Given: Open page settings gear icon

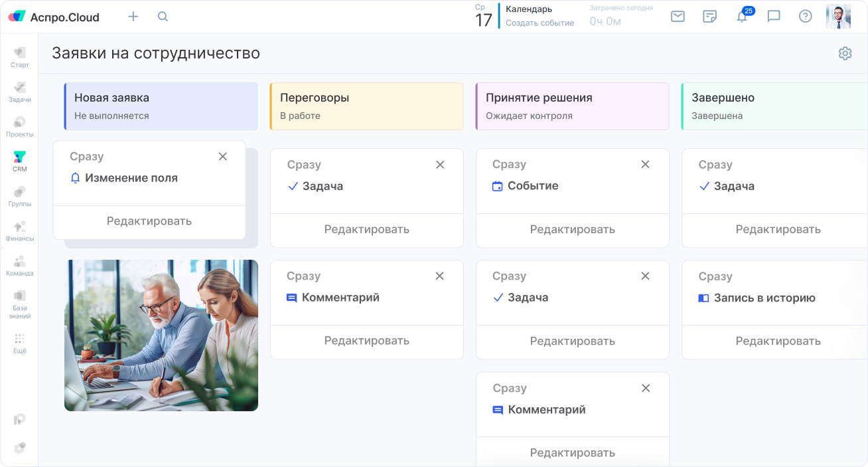Looking at the screenshot, I should (x=845, y=54).
